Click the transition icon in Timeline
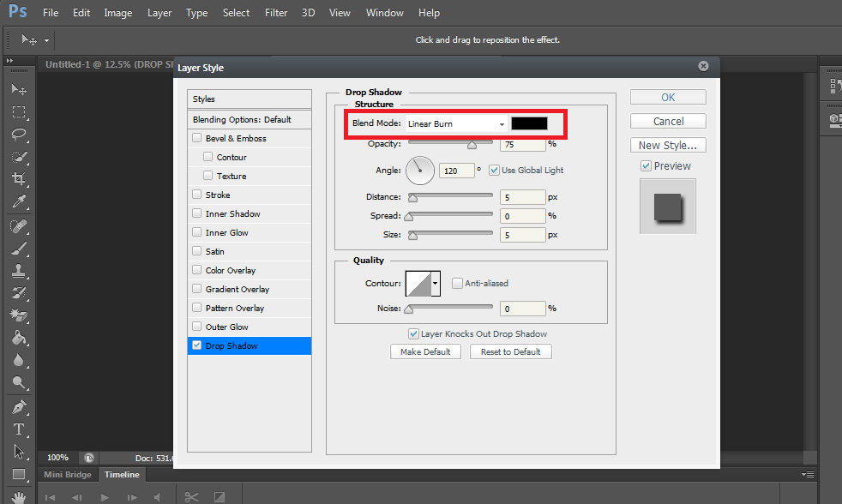This screenshot has width=842, height=504. coord(220,497)
